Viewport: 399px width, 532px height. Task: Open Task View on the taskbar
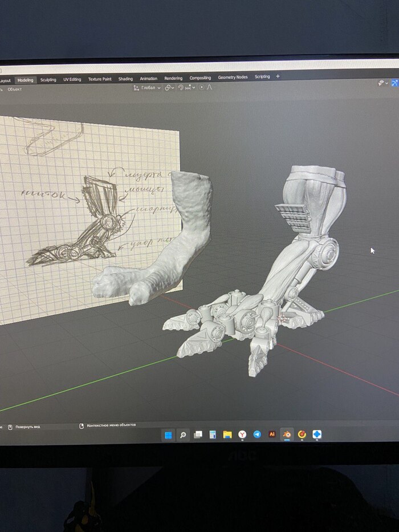coord(198,434)
